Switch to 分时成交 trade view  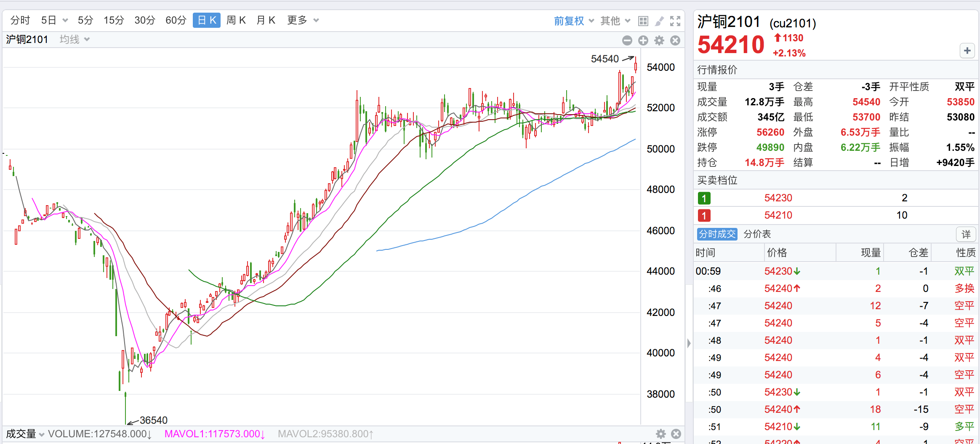pyautogui.click(x=717, y=234)
